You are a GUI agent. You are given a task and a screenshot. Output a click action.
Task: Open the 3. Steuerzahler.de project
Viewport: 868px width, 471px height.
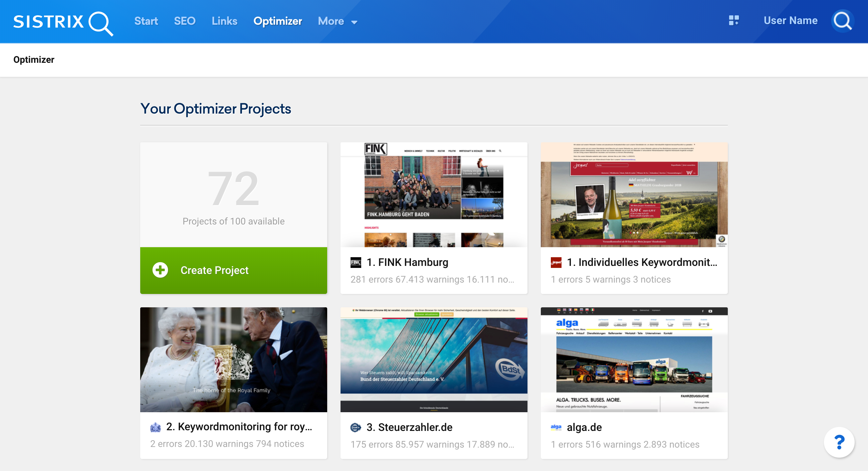(409, 427)
